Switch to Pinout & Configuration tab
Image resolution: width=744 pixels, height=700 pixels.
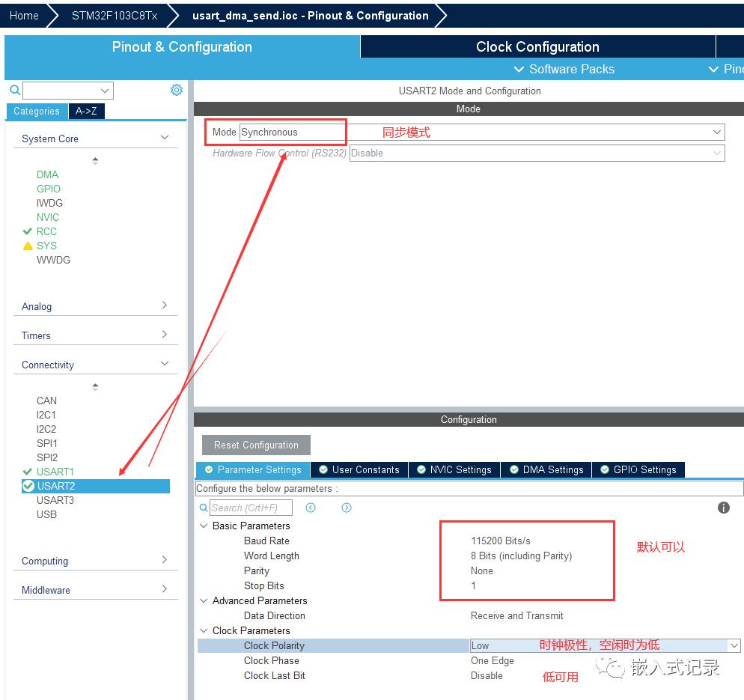coord(182,46)
